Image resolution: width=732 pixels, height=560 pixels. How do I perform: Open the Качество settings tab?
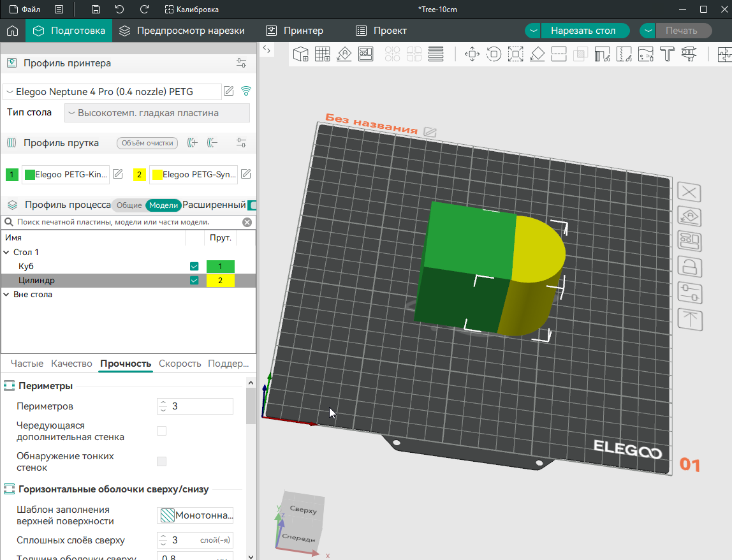point(72,364)
